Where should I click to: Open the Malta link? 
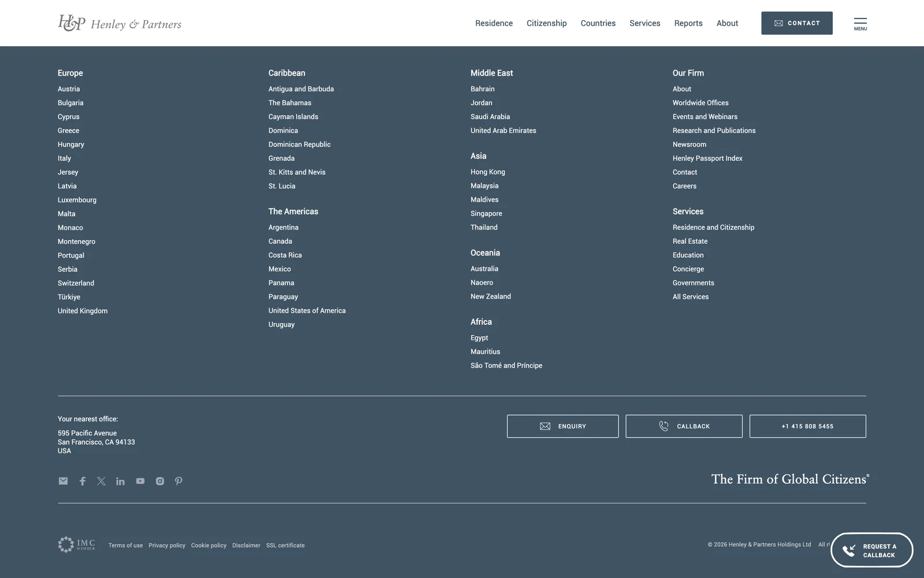pyautogui.click(x=66, y=214)
